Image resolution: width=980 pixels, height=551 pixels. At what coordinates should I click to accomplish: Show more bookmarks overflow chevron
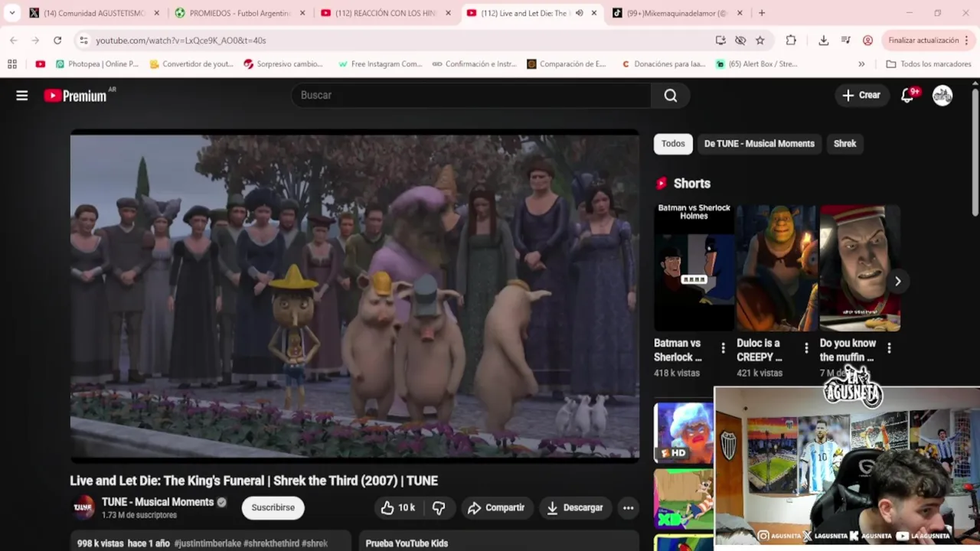click(x=861, y=64)
